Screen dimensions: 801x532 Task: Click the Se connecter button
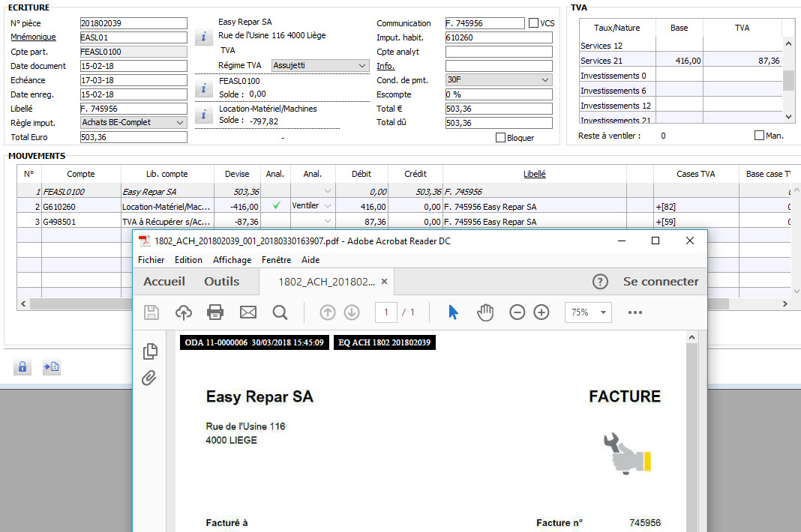660,282
